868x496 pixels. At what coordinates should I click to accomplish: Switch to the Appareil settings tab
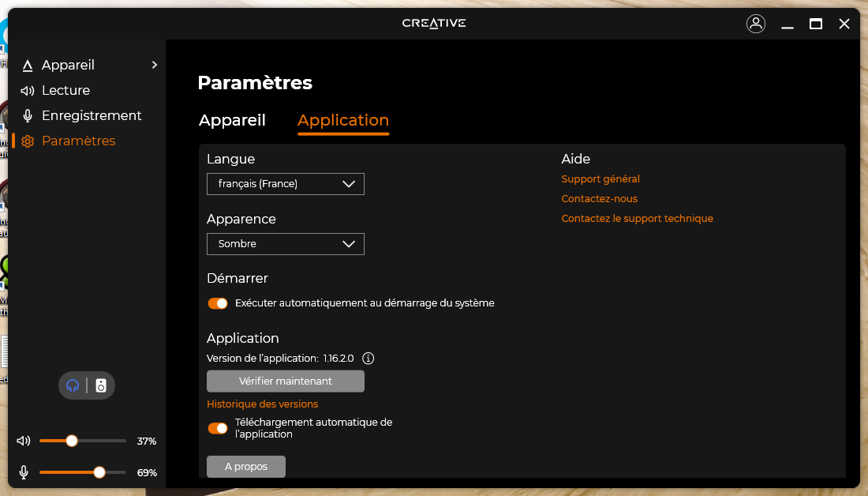point(232,120)
